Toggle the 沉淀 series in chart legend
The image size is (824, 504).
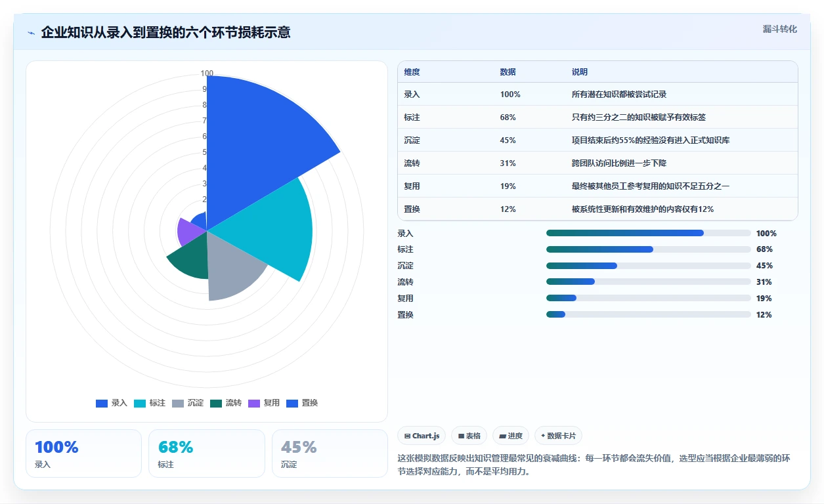(188, 403)
